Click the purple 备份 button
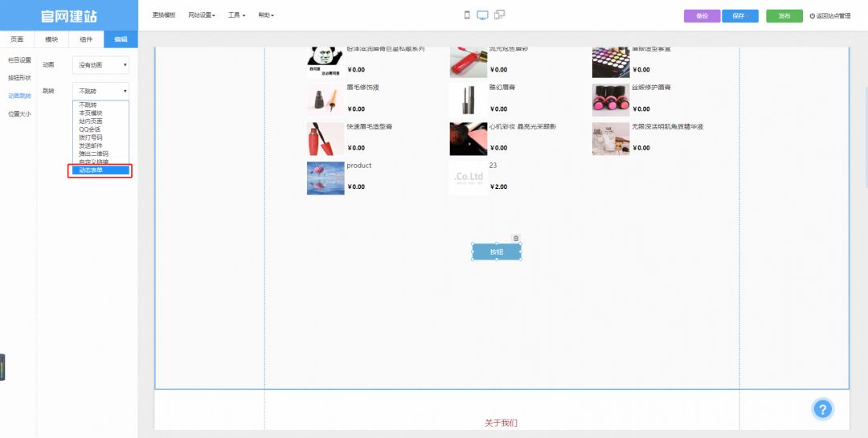This screenshot has height=438, width=868. click(702, 16)
